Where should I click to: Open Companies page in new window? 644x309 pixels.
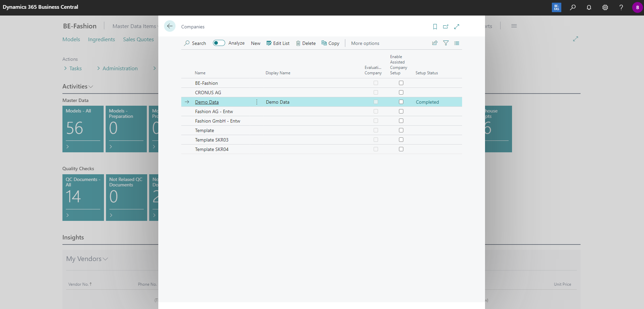(446, 27)
